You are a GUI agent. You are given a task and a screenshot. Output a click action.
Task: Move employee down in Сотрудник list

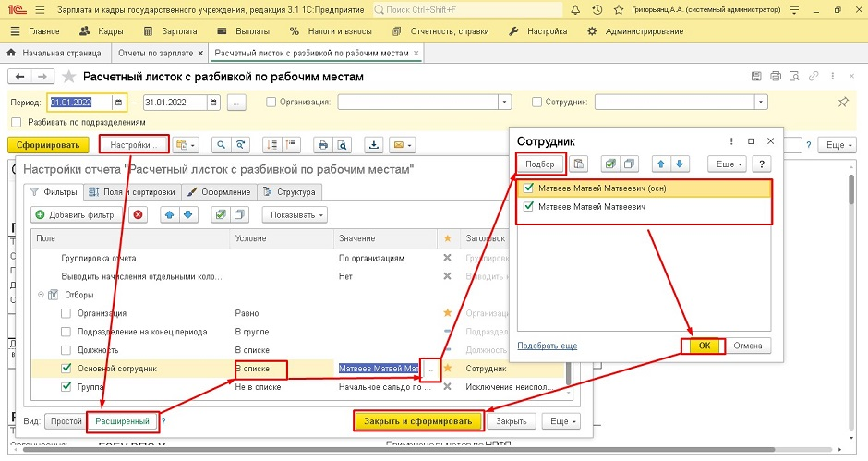680,164
